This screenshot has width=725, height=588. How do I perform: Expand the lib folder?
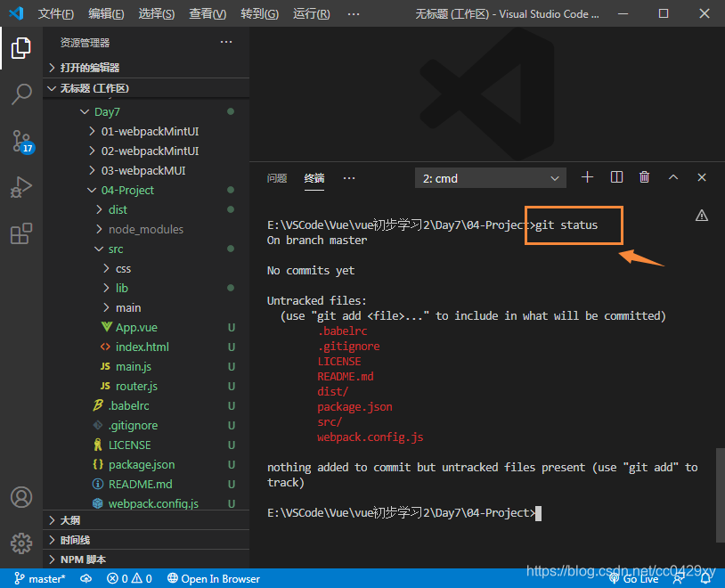(146, 289)
